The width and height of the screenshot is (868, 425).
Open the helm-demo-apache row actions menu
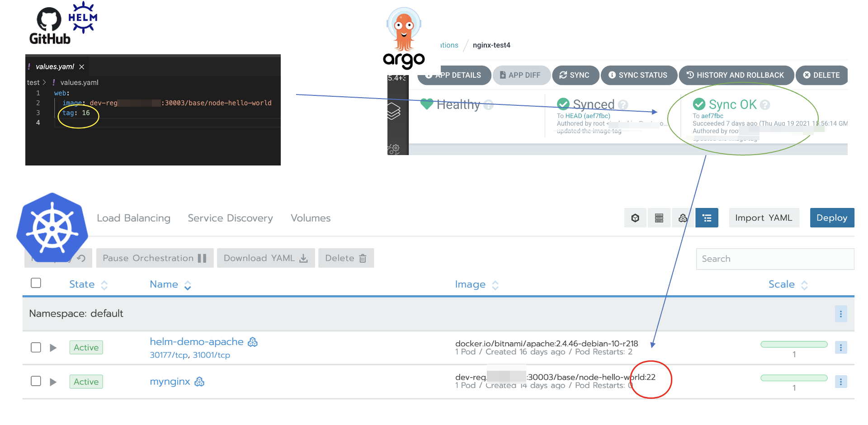[841, 348]
